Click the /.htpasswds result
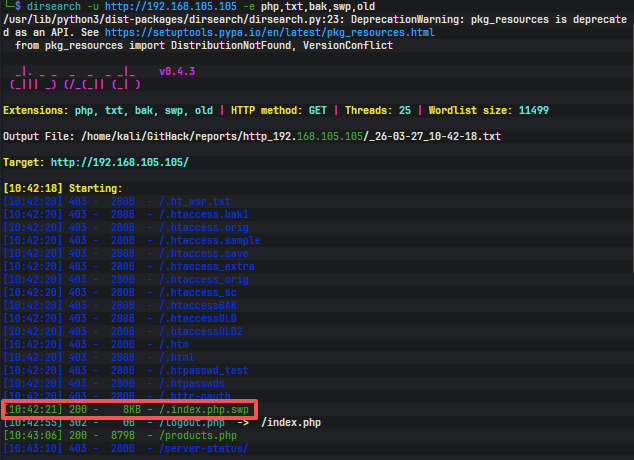The image size is (634, 460). click(x=192, y=383)
